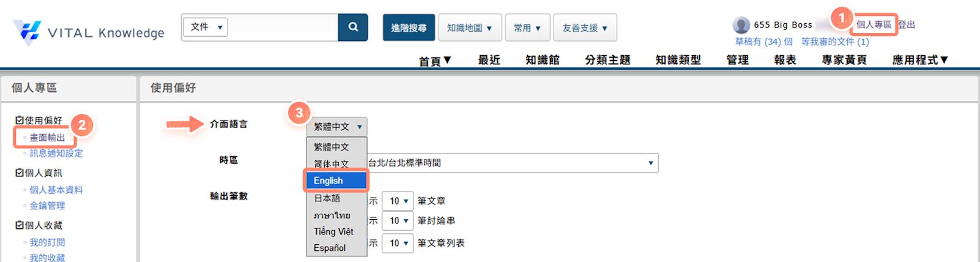Go to the 報表 navigation tab
The image size is (980, 262).
(785, 60)
